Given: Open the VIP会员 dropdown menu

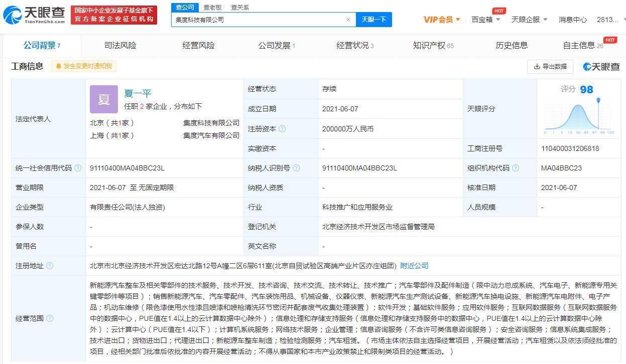Looking at the screenshot, I should point(438,19).
